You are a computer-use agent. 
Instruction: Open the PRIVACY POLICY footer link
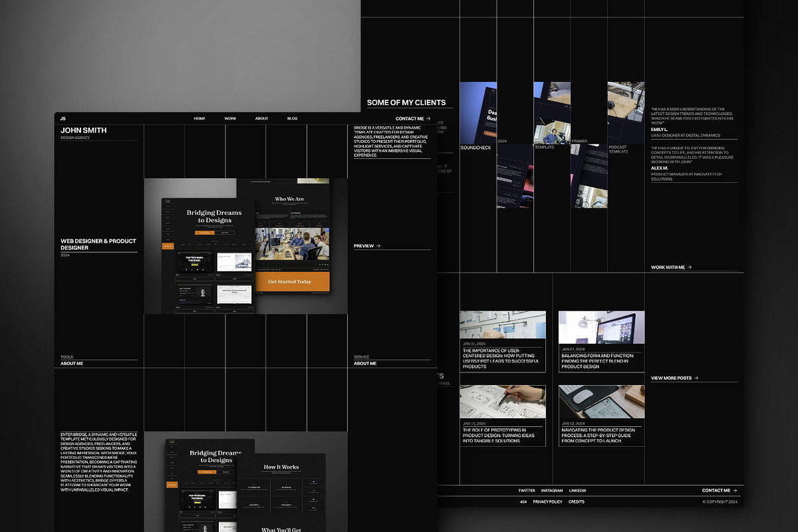[x=547, y=501]
